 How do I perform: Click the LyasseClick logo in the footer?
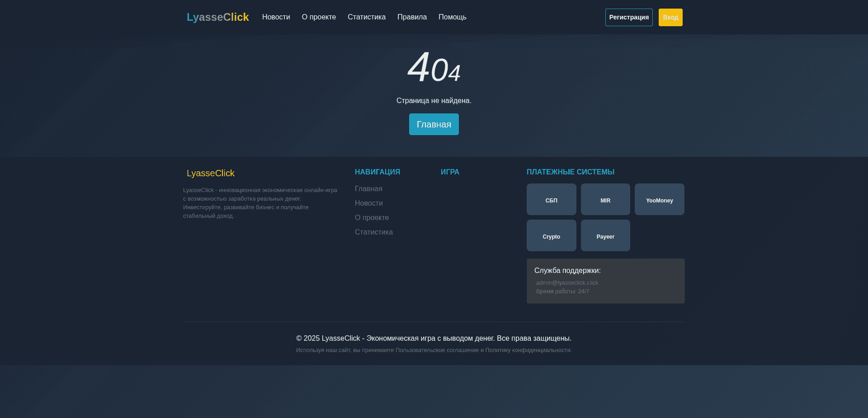[x=211, y=173]
